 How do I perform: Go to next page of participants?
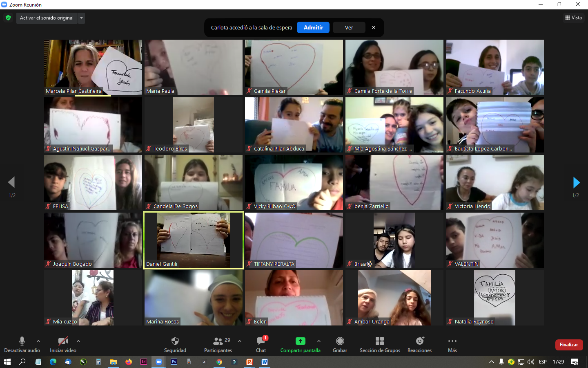[x=576, y=182]
